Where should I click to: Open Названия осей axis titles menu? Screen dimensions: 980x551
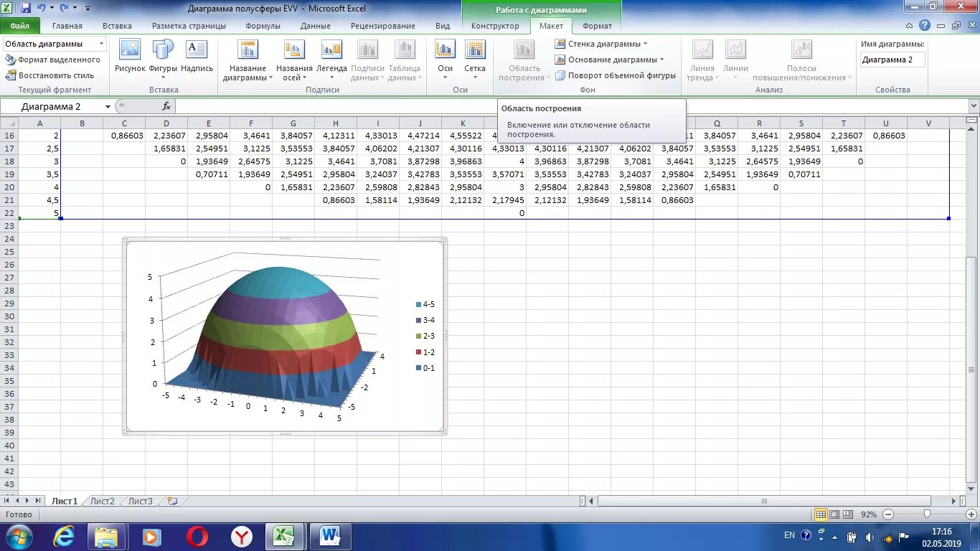click(294, 60)
